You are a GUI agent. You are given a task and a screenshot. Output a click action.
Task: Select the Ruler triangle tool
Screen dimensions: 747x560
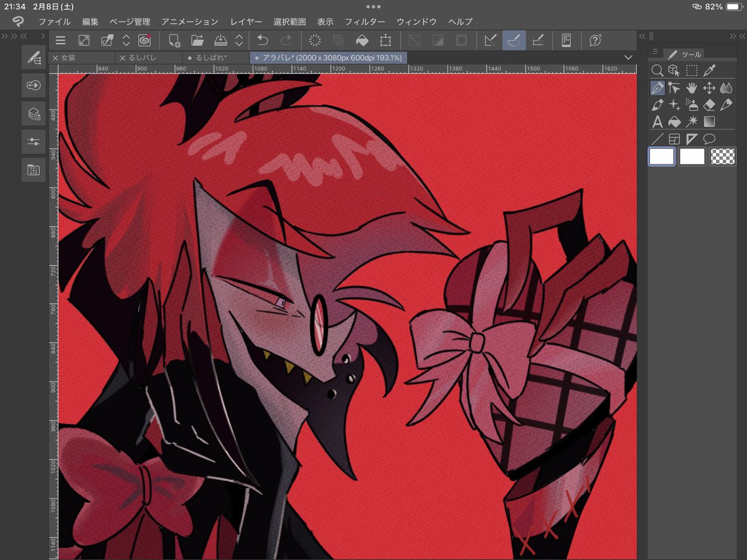pyautogui.click(x=692, y=138)
